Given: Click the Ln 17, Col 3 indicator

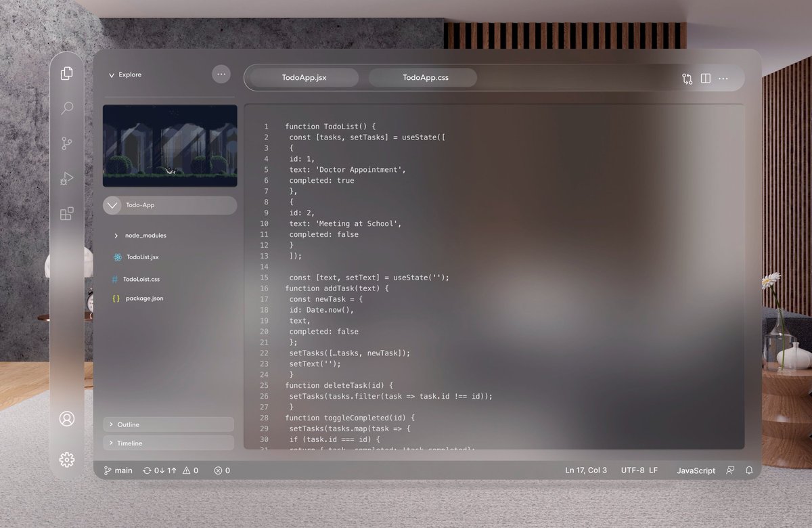Looking at the screenshot, I should point(586,470).
